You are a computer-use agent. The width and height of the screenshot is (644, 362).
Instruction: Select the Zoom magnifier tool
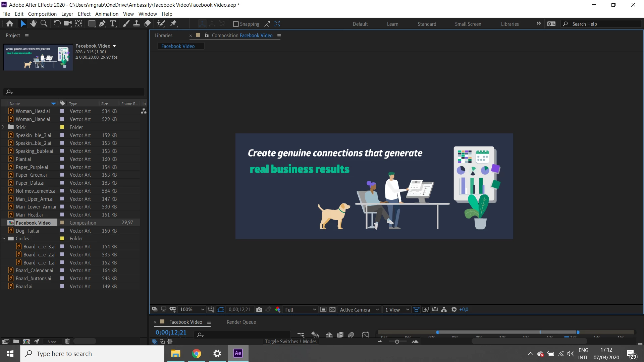point(44,23)
